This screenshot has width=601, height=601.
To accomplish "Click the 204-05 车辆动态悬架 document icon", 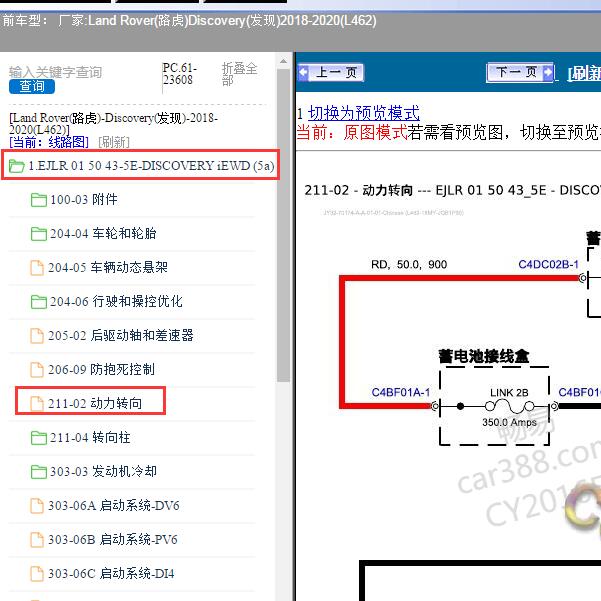I will click(x=37, y=268).
